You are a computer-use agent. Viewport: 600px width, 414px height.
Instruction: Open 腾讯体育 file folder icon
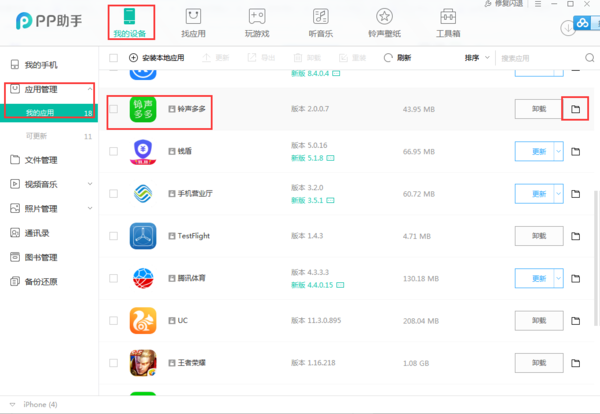(x=575, y=279)
